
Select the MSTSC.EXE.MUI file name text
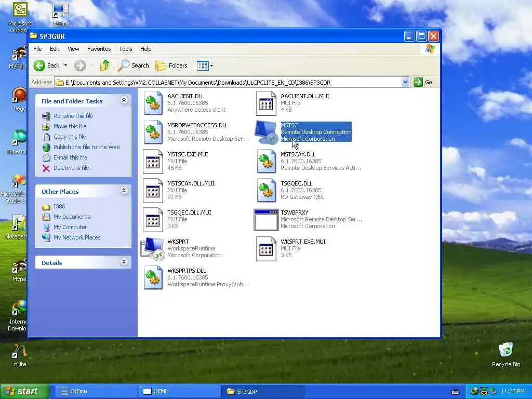[x=188, y=154]
